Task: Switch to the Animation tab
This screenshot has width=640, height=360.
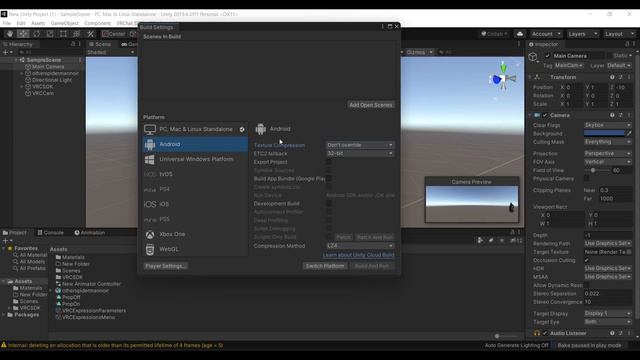Action: pos(90,233)
